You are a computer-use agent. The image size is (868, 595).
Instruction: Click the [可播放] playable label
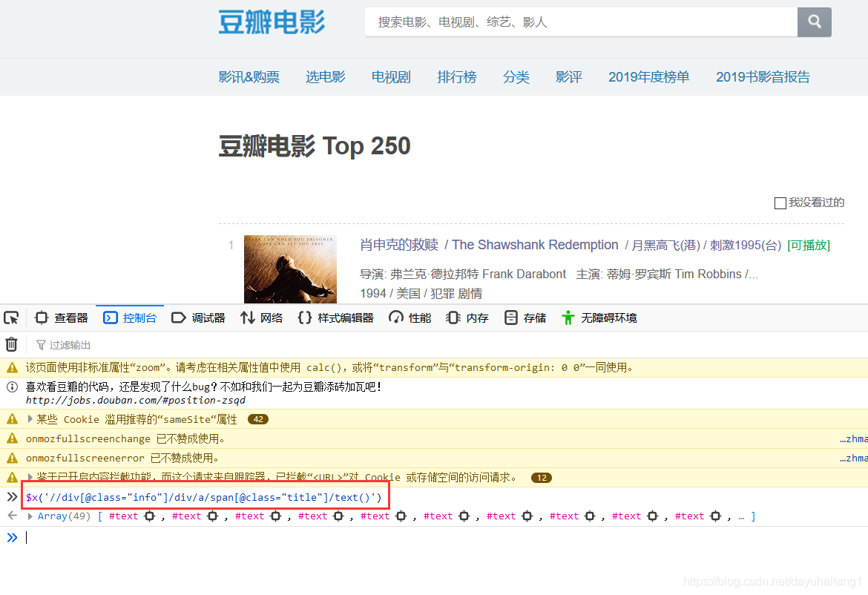[808, 245]
